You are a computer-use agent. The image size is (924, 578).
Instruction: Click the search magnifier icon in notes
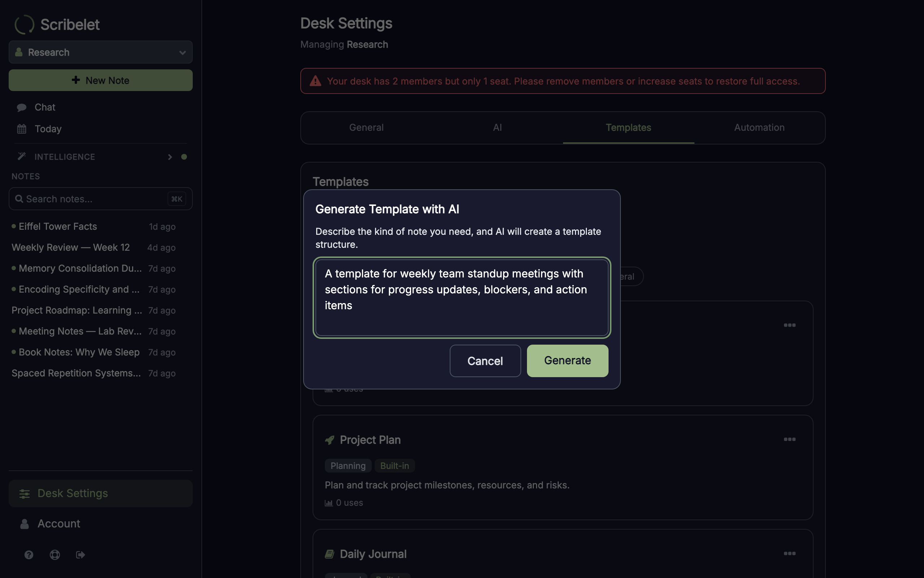click(x=19, y=199)
